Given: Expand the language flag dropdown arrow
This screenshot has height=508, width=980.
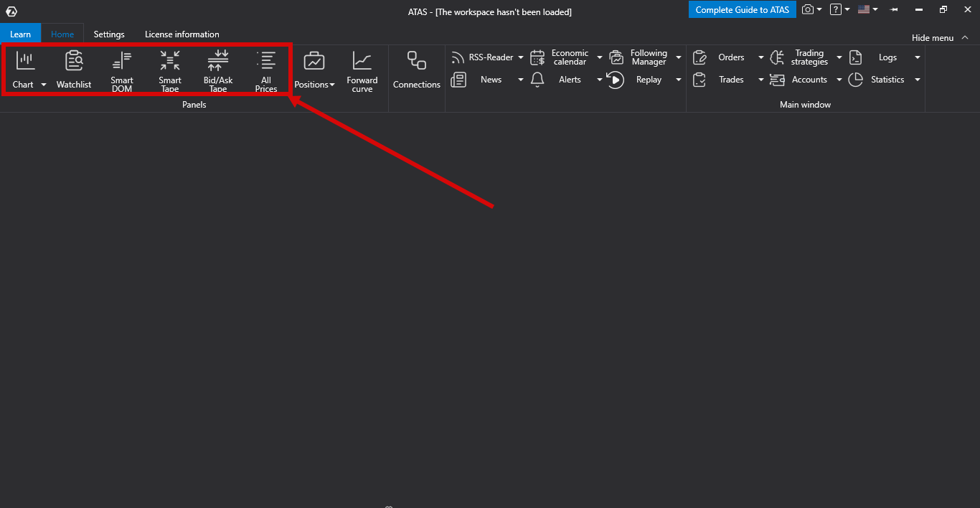Looking at the screenshot, I should [876, 10].
